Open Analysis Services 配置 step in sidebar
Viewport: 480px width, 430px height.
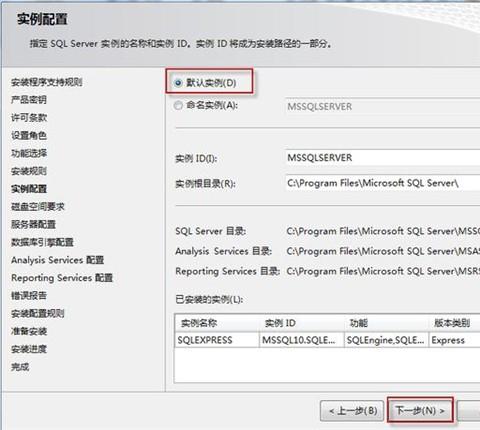58,260
